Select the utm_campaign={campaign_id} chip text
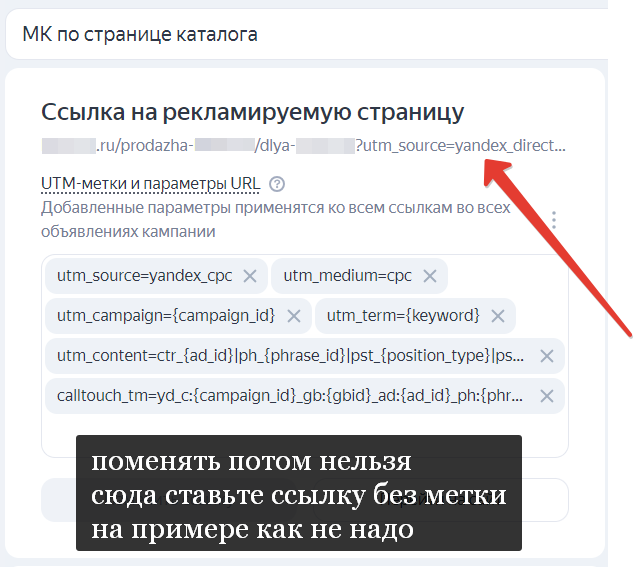Viewport: 634px width, 567px height. [x=166, y=315]
